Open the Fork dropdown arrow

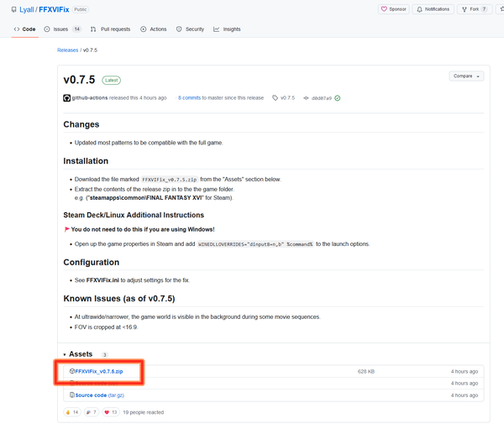coord(495,9)
